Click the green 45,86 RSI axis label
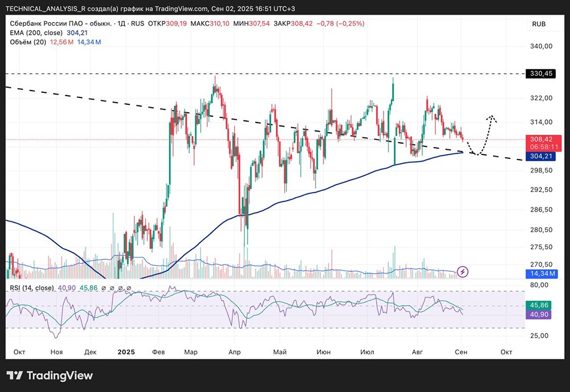This screenshot has width=570, height=392. point(539,305)
